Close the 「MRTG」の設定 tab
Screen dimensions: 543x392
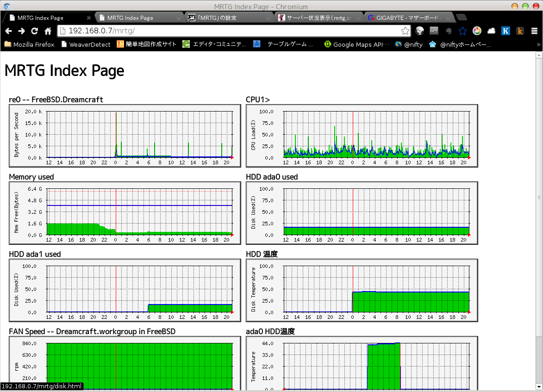pyautogui.click(x=269, y=18)
